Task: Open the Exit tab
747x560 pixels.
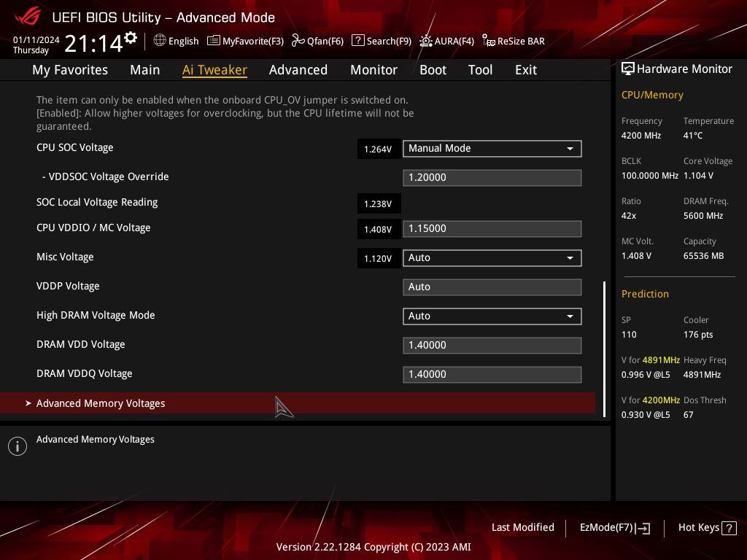Action: 526,70
